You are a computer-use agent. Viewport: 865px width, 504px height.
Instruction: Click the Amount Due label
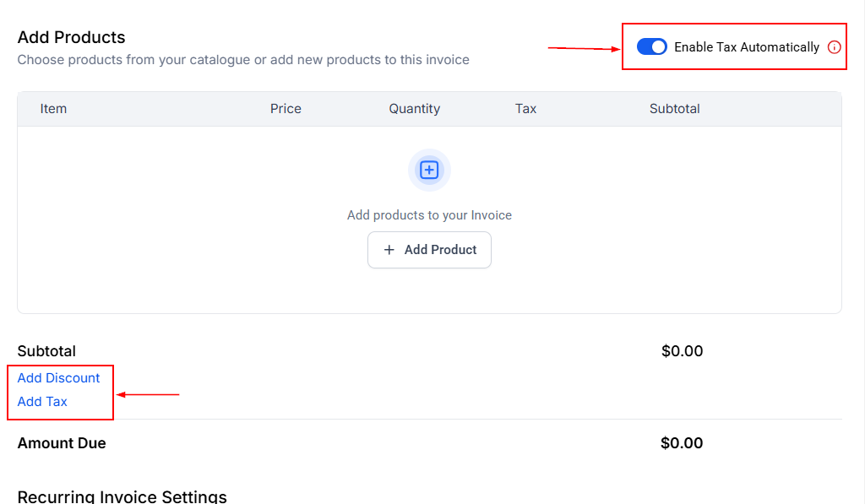[x=62, y=442]
